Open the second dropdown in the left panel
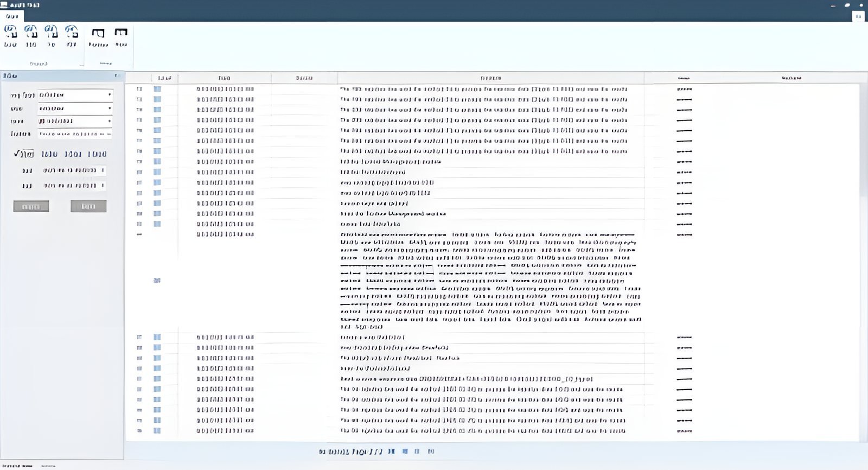The height and width of the screenshot is (470, 868). click(x=75, y=109)
